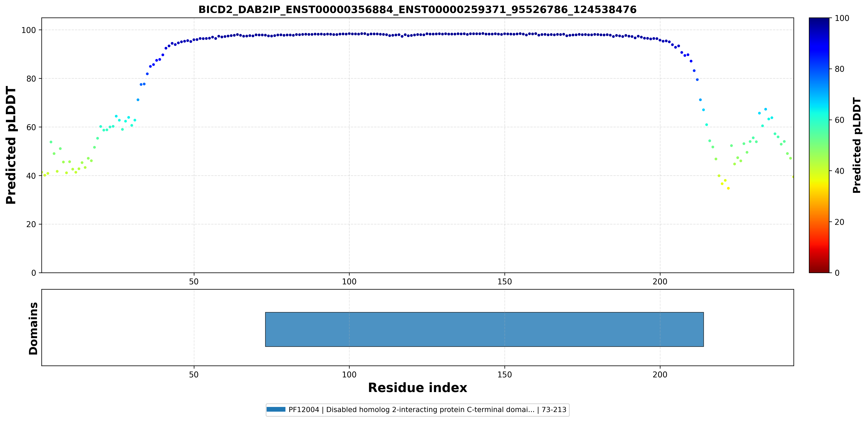Click x-axis tick 100 under domains panel
Screen dimensions: 868x422
click(349, 374)
